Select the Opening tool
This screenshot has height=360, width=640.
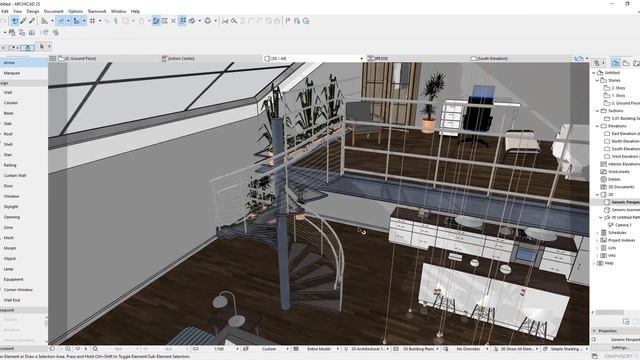coord(12,217)
